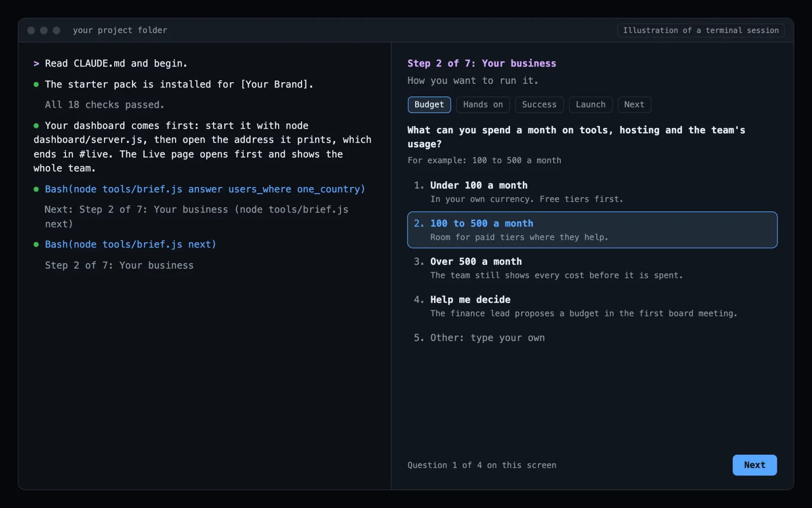Click the '>' prompt symbol in terminal
The width and height of the screenshot is (812, 508).
click(x=37, y=63)
